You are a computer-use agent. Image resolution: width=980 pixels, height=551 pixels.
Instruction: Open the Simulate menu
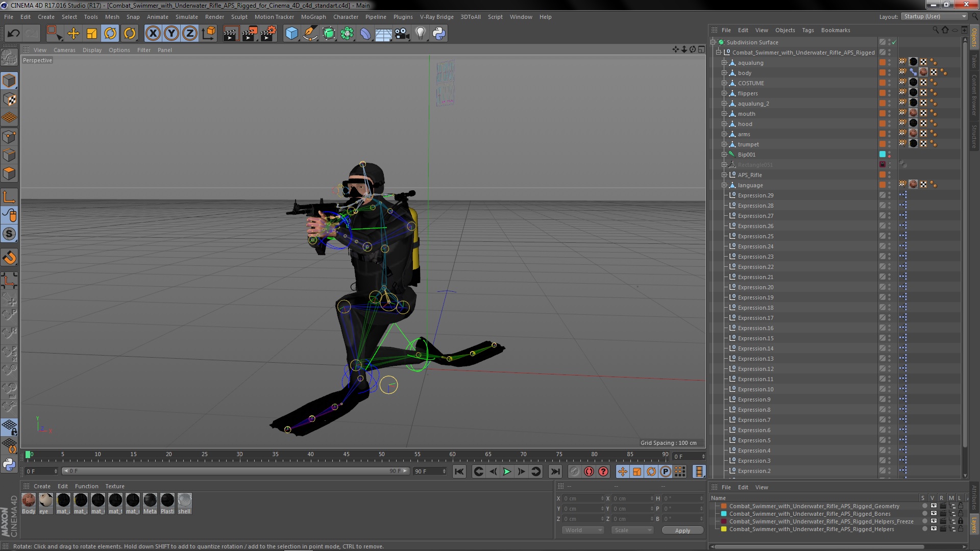point(187,17)
